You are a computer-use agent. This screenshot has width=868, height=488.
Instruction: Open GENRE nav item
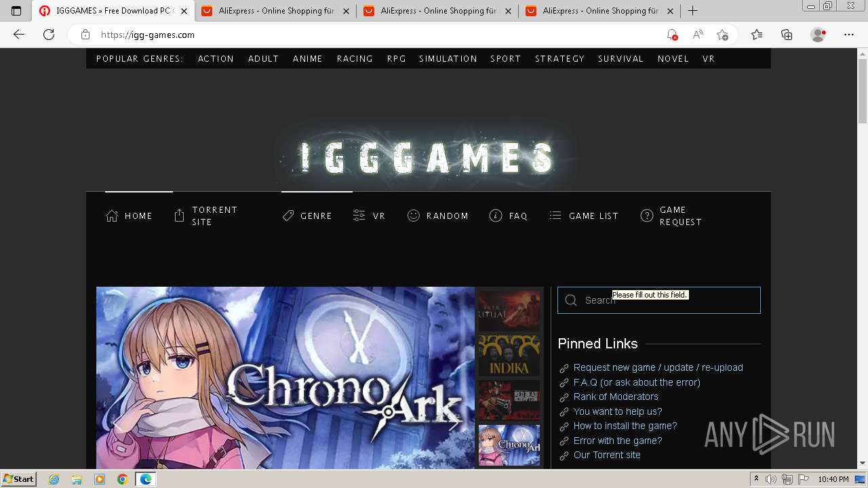(307, 216)
